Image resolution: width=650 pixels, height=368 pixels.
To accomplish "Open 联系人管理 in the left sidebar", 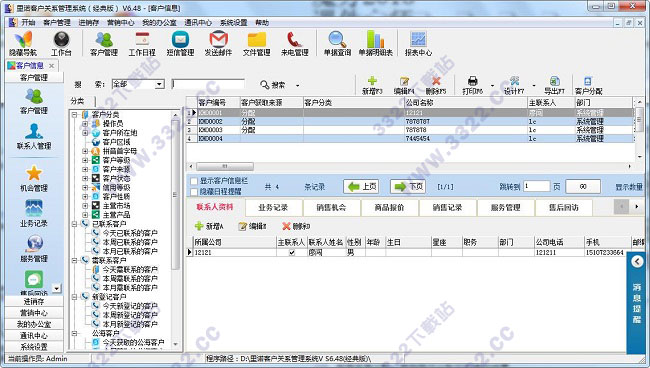I will click(x=34, y=137).
